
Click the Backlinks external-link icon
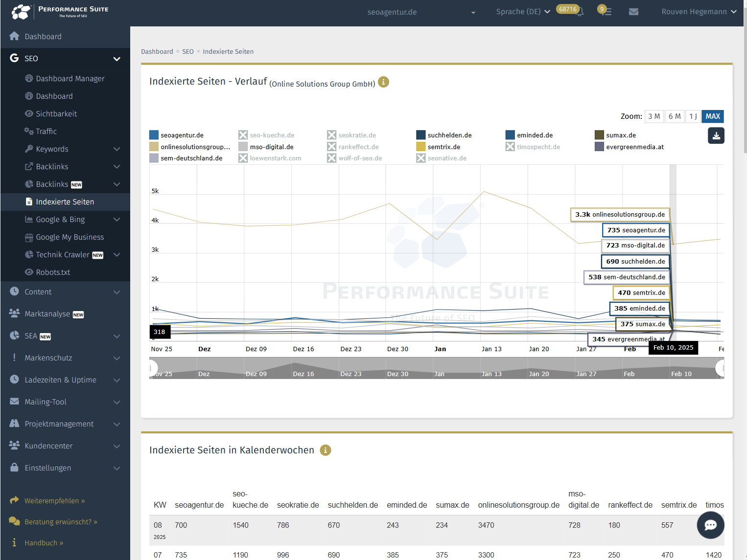(29, 166)
